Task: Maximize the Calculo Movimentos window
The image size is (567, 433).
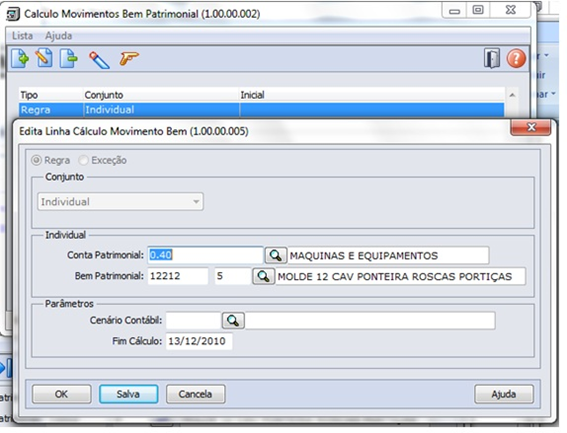Action: coord(478,10)
